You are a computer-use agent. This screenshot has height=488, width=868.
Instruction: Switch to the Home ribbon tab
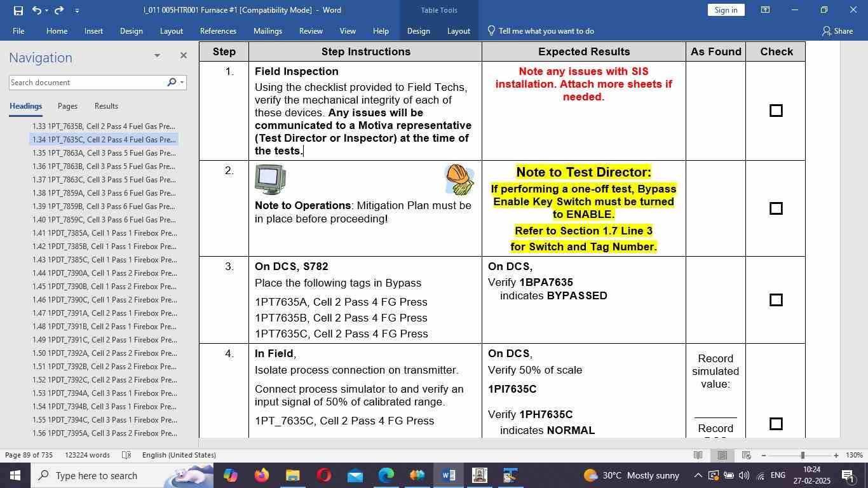coord(57,30)
